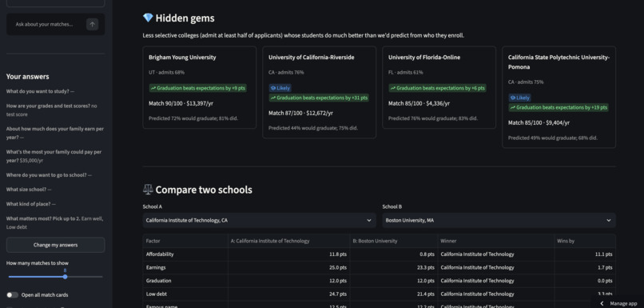Click Match 85/100 · $9,404/yr text
This screenshot has width=644, height=308.
point(539,122)
